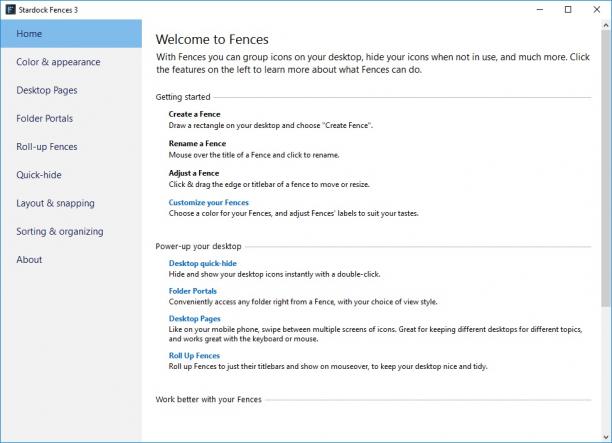Open the Roll Up Fences link
612x443 pixels.
[x=194, y=355]
